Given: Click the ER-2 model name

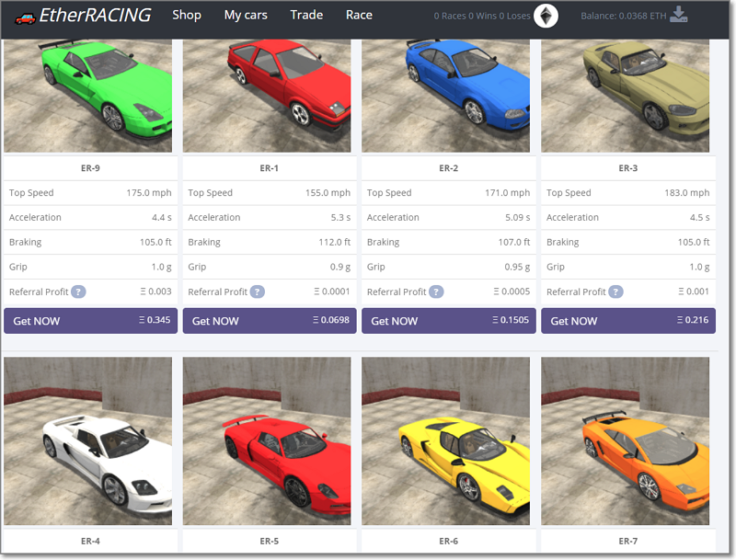Looking at the screenshot, I should click(448, 168).
